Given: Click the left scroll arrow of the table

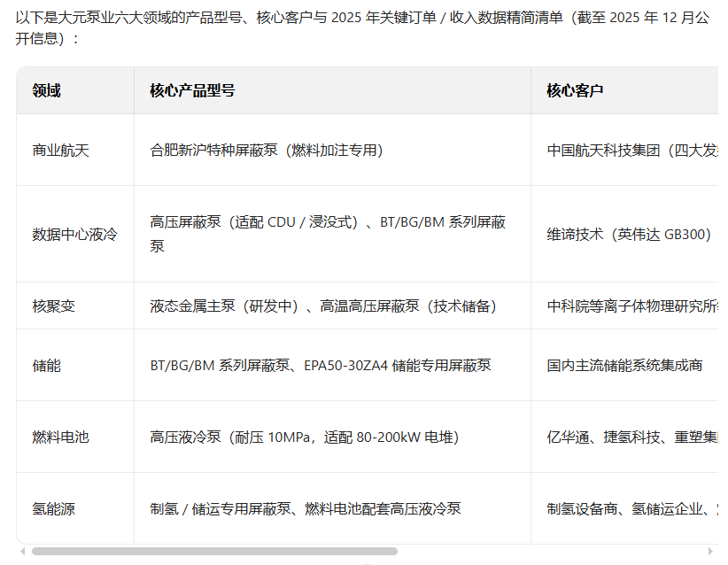Looking at the screenshot, I should click(22, 551).
